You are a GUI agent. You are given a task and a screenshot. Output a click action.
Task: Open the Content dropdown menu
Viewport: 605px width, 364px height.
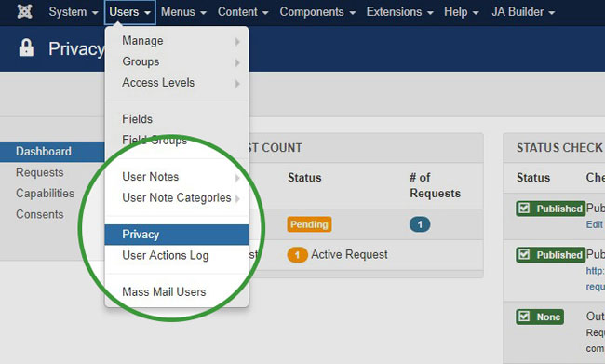[243, 12]
